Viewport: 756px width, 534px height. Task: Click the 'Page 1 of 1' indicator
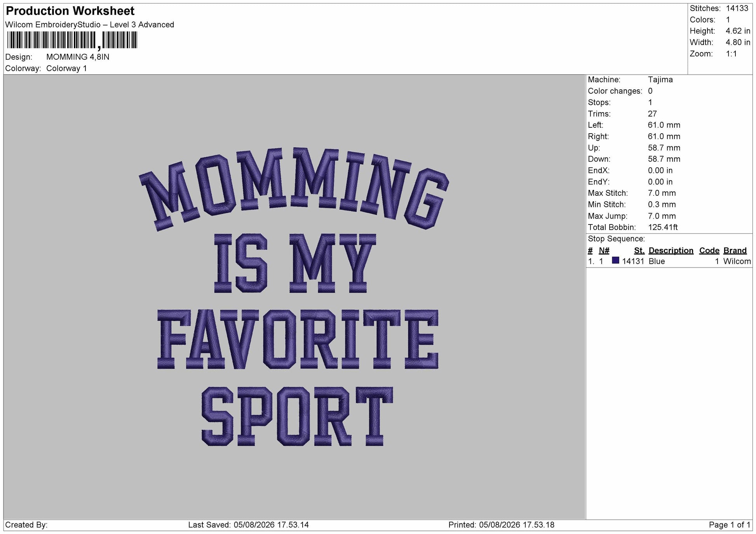coord(729,525)
